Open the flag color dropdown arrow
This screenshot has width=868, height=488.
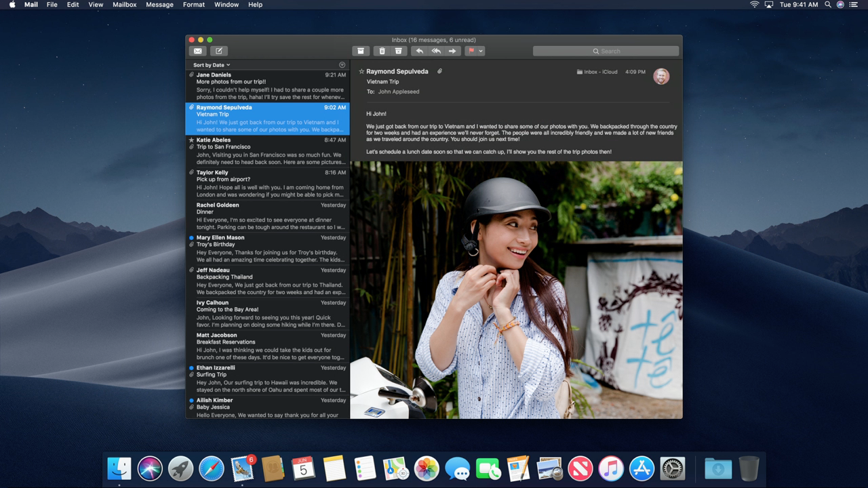pos(481,51)
